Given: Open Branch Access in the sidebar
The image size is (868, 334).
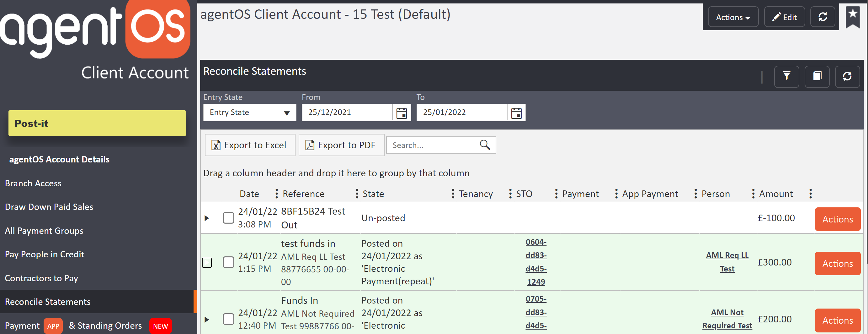Looking at the screenshot, I should coord(33,183).
